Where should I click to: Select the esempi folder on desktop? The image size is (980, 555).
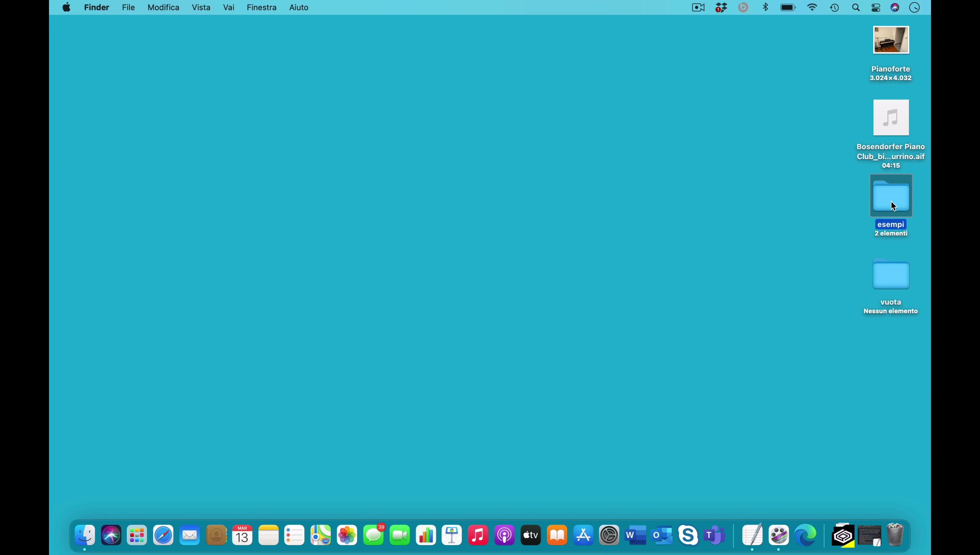(x=891, y=196)
